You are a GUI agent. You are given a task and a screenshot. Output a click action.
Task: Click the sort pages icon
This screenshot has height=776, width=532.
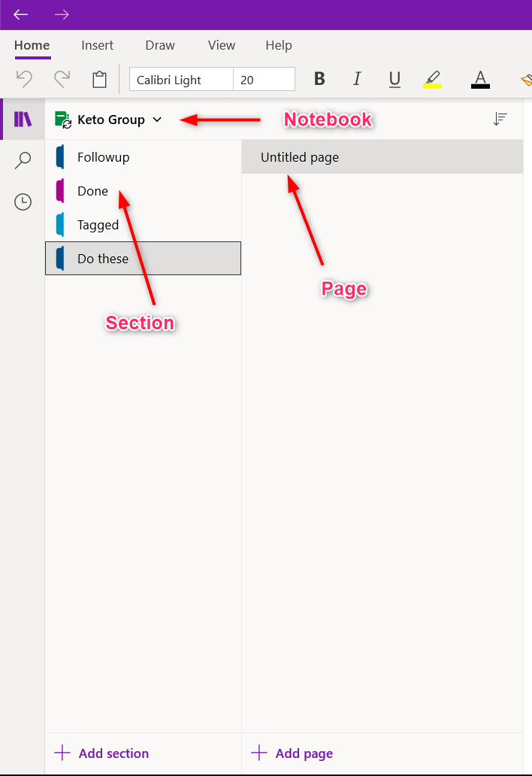click(x=500, y=119)
